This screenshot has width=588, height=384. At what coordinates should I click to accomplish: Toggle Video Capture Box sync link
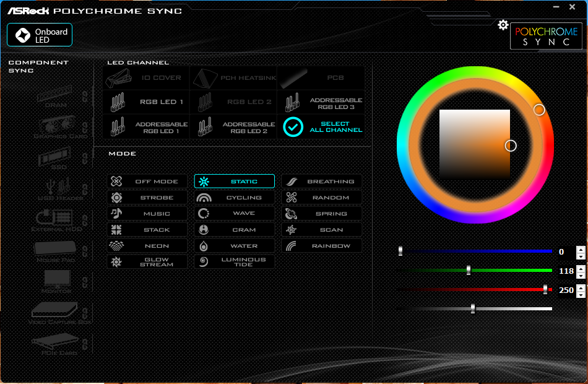tap(85, 313)
